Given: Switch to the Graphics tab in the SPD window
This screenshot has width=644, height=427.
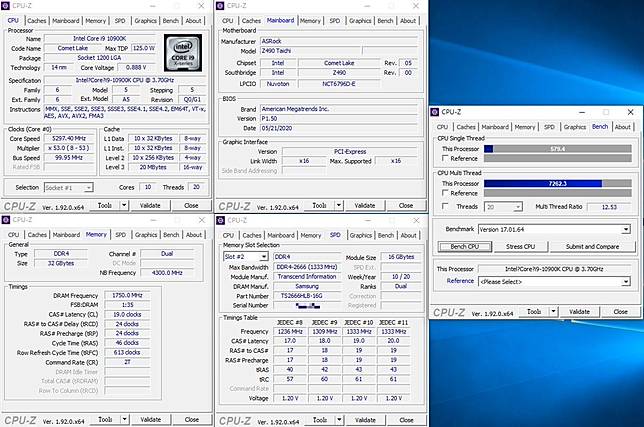Looking at the screenshot, I should tap(361, 235).
